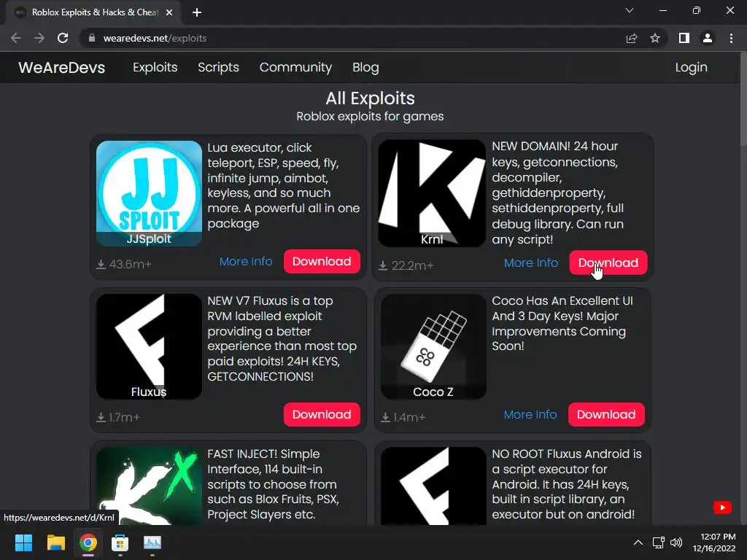Download JJSploit
747x560 pixels.
[x=322, y=262]
